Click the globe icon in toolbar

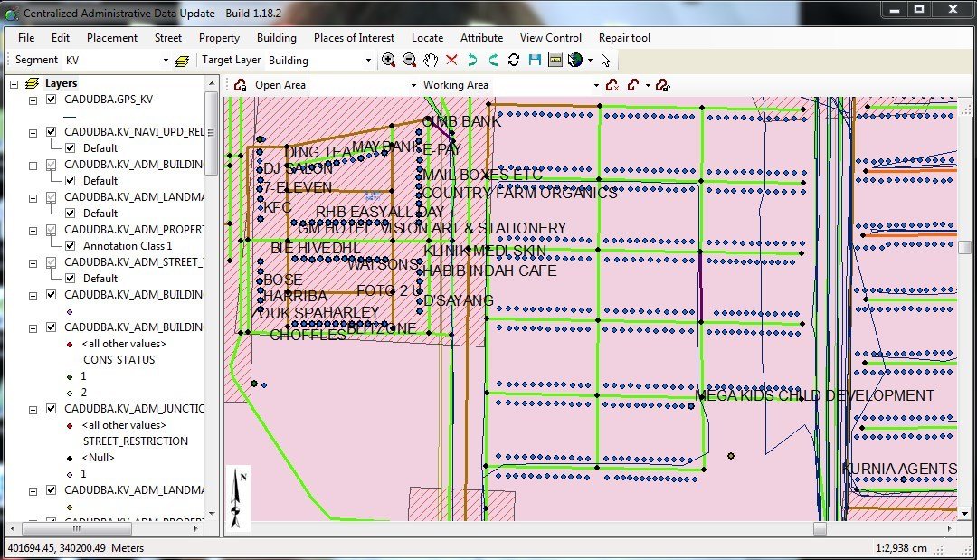coord(574,61)
